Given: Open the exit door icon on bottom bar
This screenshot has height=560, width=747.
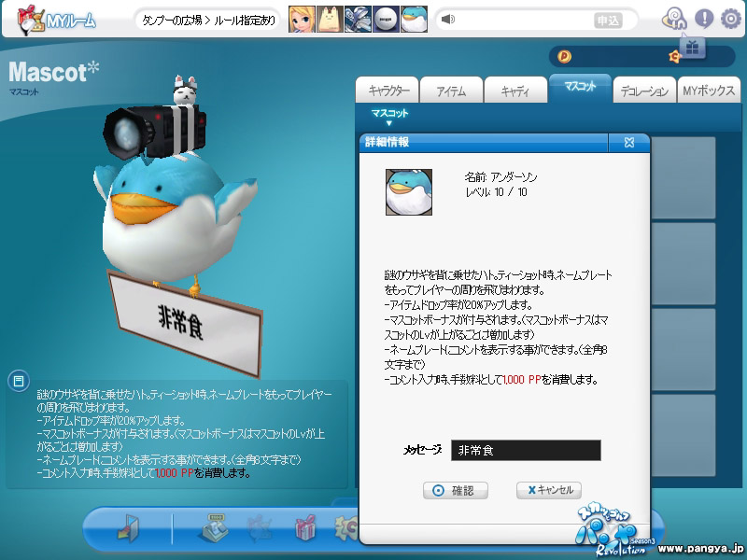Looking at the screenshot, I should click(127, 528).
